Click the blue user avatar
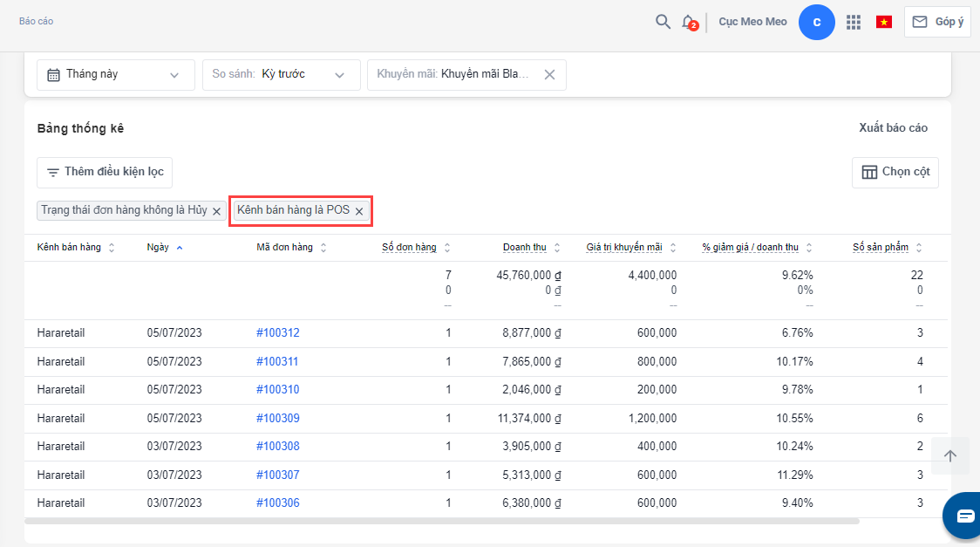The height and width of the screenshot is (547, 980). pos(816,22)
